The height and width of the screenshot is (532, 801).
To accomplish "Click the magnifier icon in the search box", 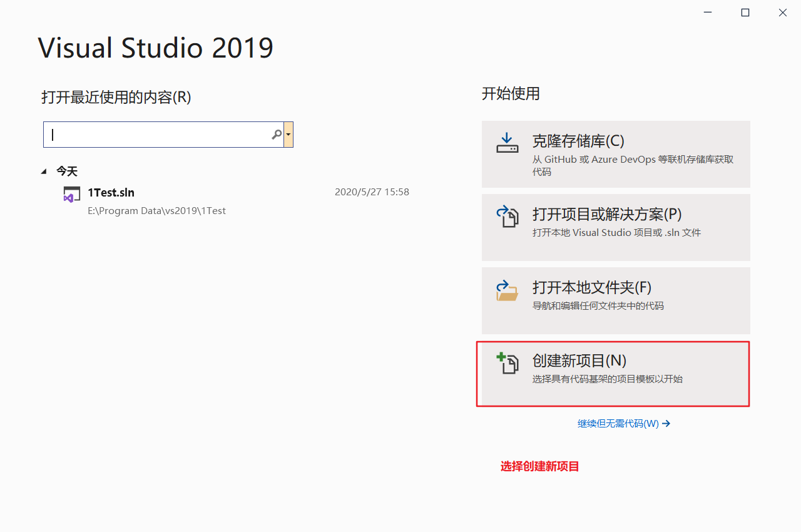I will pyautogui.click(x=276, y=134).
